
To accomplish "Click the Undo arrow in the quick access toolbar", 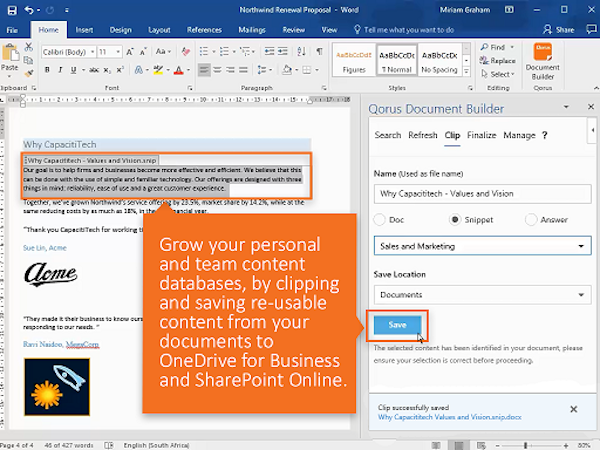I will coord(27,9).
